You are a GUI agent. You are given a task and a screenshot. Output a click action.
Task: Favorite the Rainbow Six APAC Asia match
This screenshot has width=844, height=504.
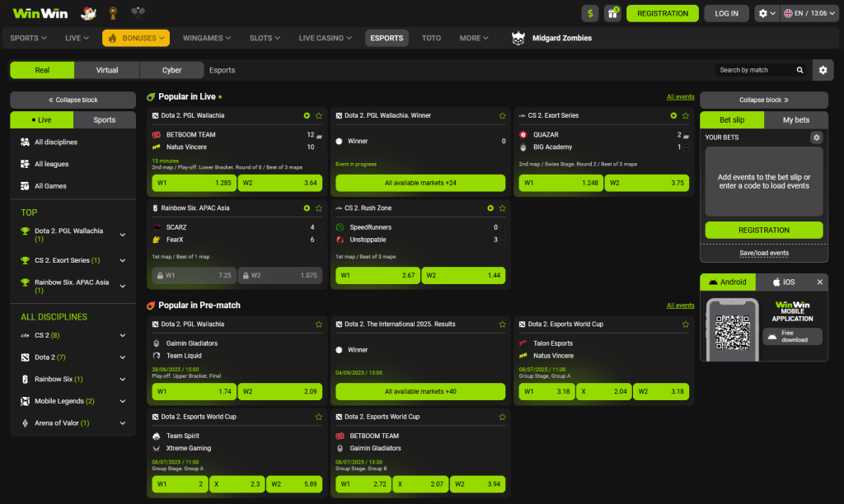(319, 208)
